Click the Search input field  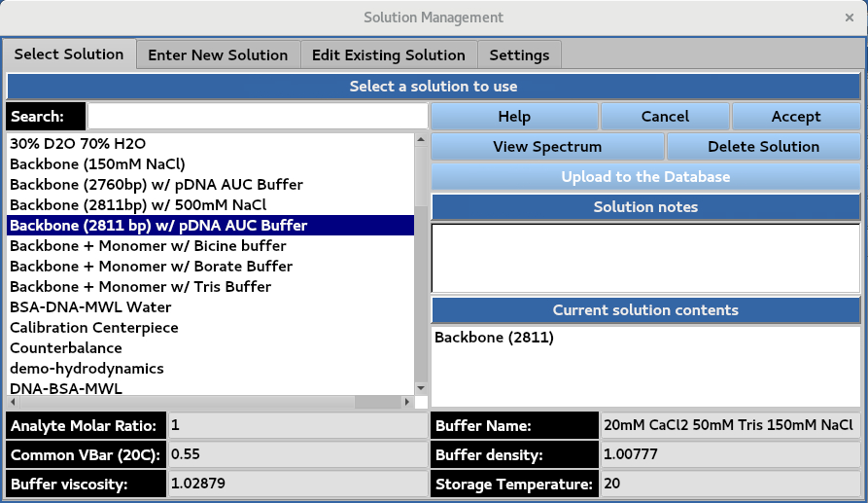coord(258,117)
